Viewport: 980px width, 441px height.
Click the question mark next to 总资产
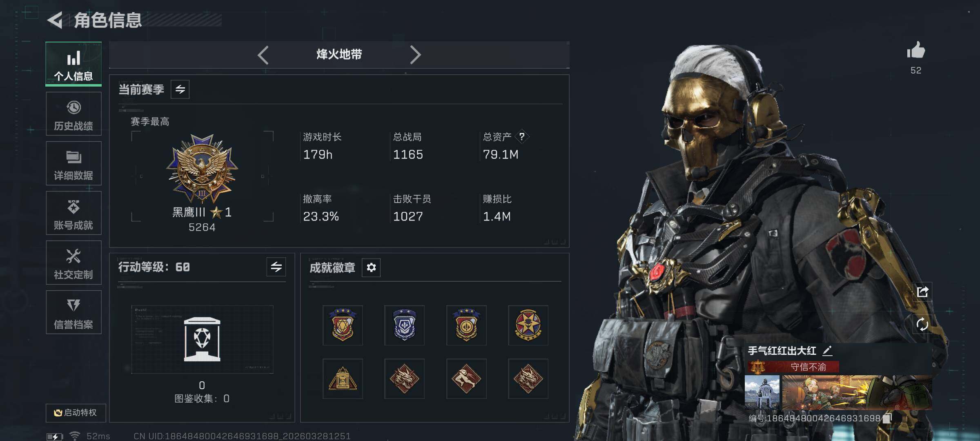[x=521, y=136]
